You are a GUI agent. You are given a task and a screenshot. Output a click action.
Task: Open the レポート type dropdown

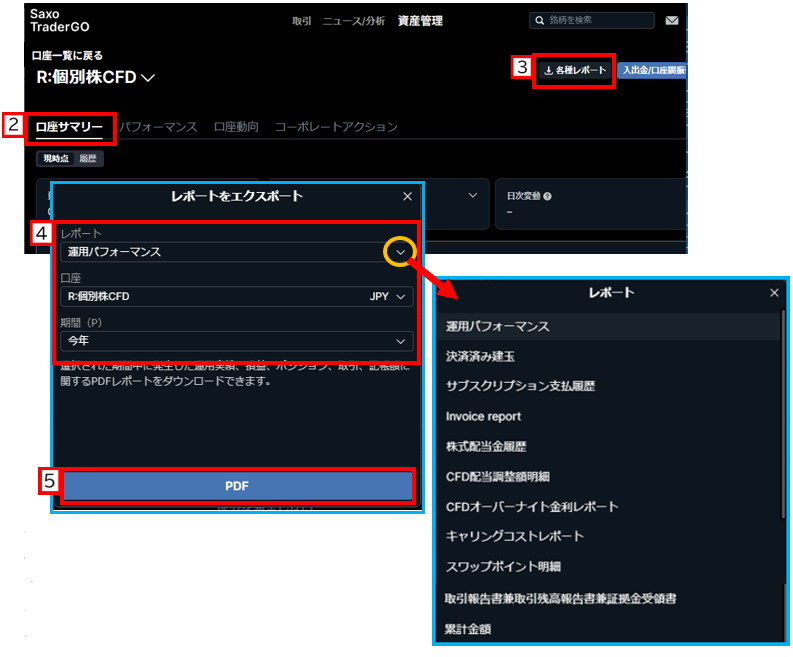(x=237, y=252)
